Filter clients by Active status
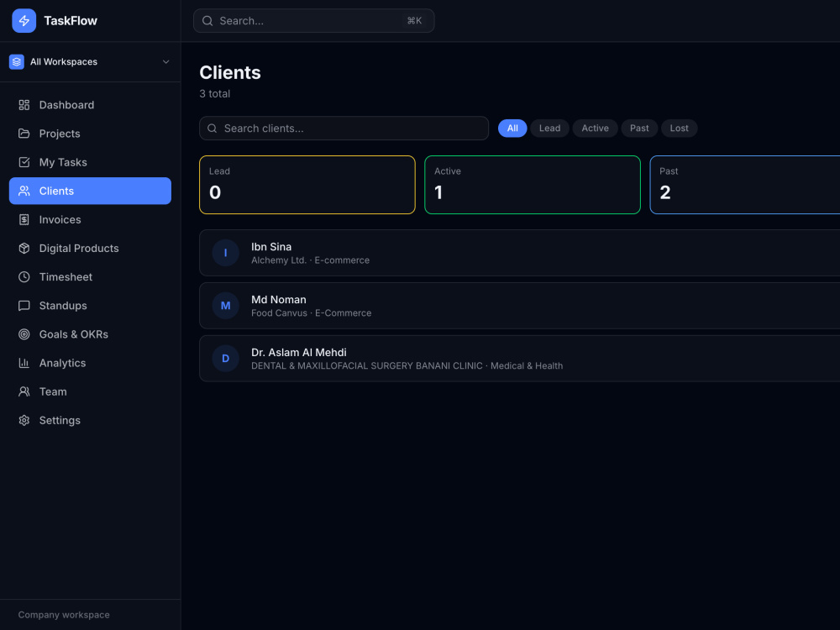 coord(596,128)
